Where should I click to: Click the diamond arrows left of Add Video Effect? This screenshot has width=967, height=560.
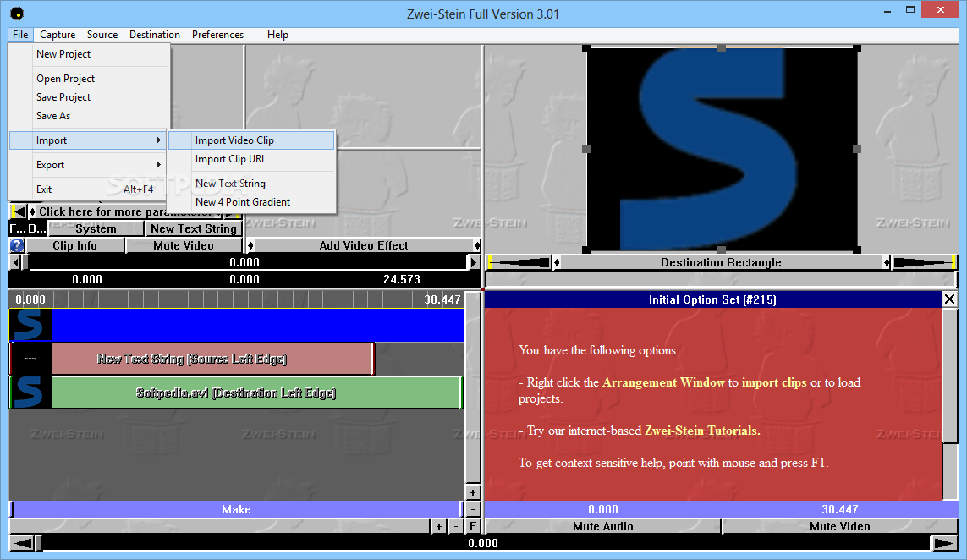[x=250, y=245]
